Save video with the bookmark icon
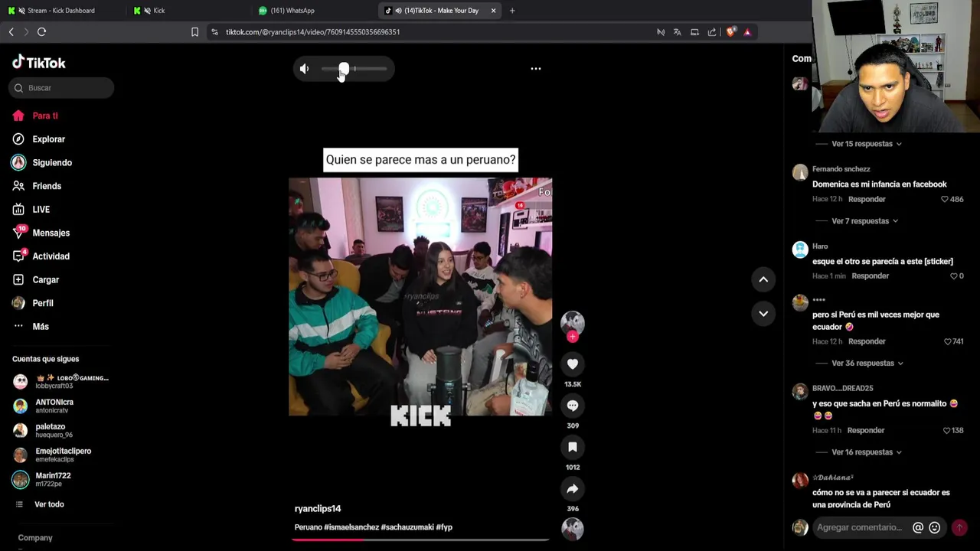The height and width of the screenshot is (551, 980). coord(573,447)
